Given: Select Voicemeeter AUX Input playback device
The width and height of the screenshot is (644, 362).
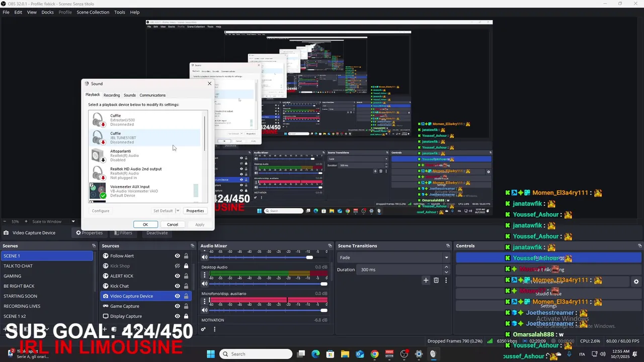Looking at the screenshot, I should 145,191.
